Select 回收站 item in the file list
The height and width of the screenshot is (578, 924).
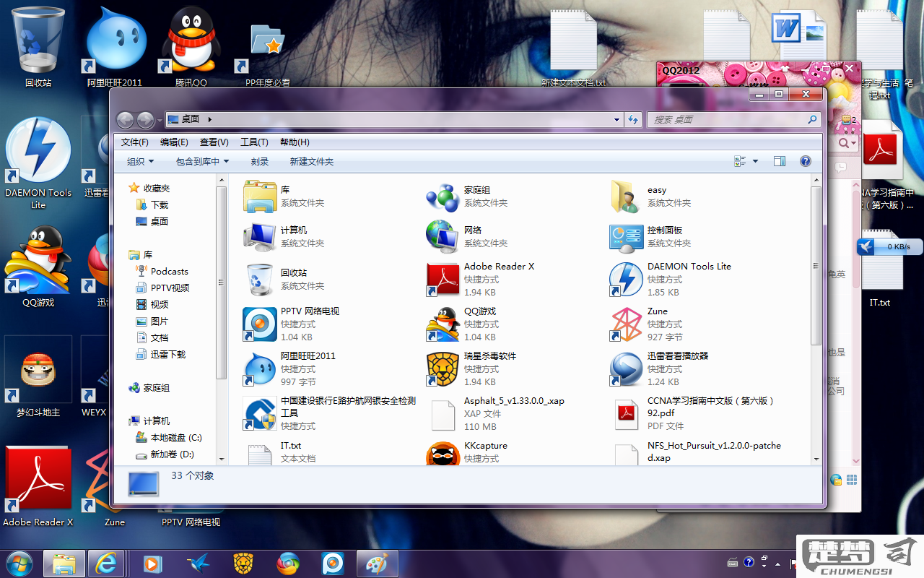(284, 280)
